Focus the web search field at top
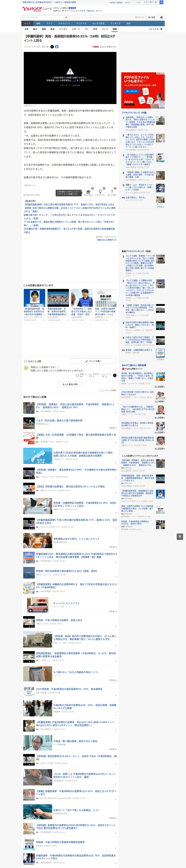 [x=137, y=2]
